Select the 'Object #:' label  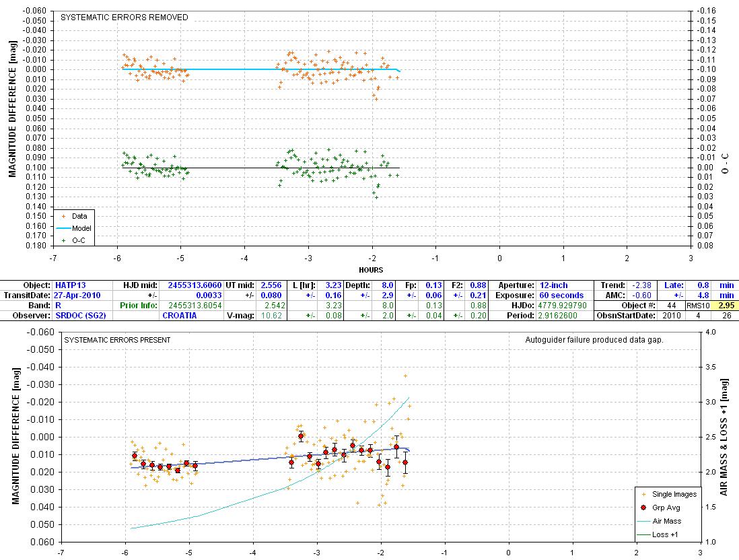(639, 306)
